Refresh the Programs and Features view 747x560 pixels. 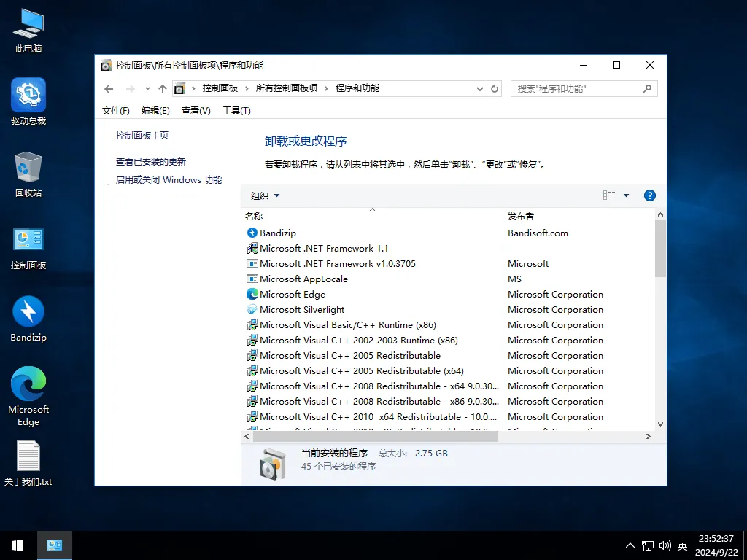(x=495, y=87)
